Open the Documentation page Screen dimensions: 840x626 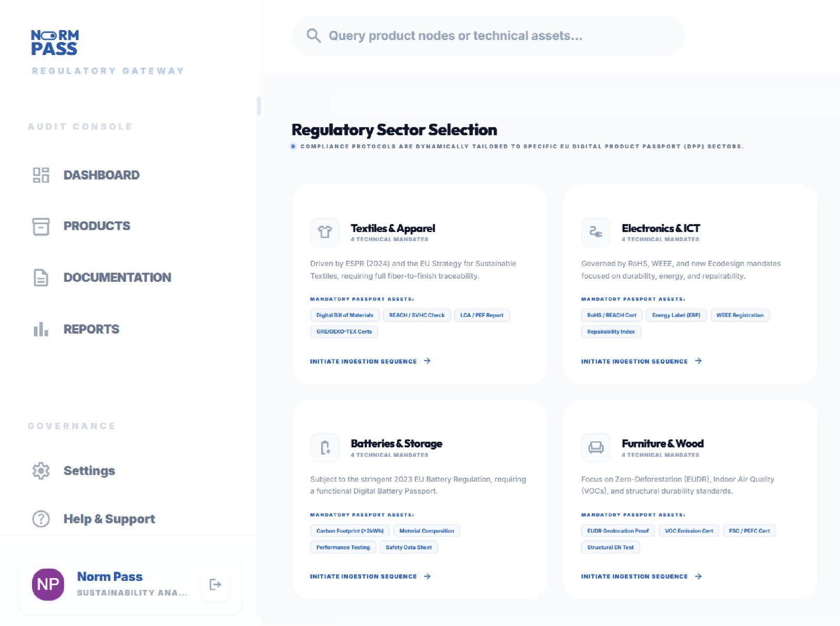pos(117,278)
